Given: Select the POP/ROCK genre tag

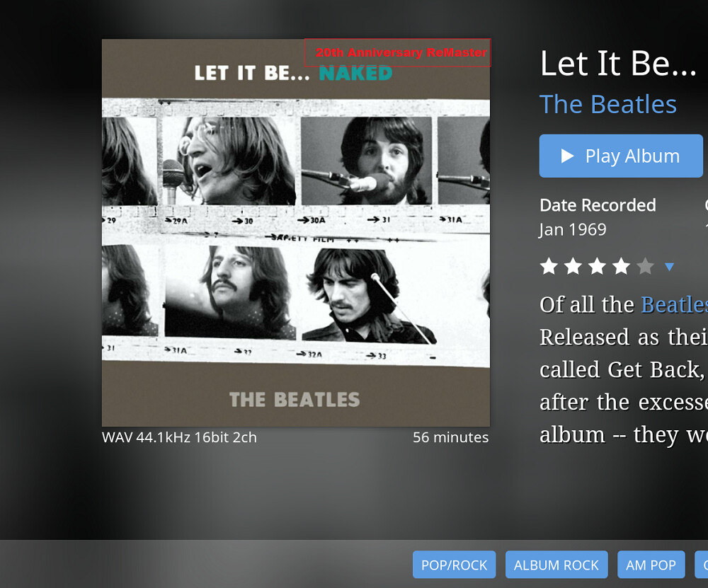Looking at the screenshot, I should (x=454, y=565).
